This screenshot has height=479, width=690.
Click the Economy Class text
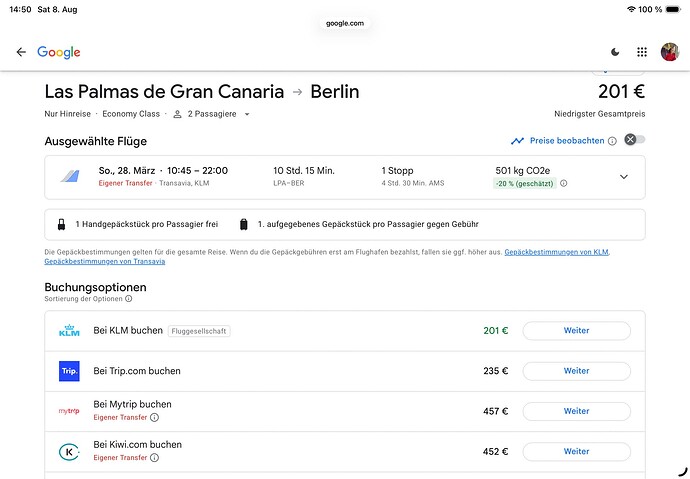(x=131, y=114)
